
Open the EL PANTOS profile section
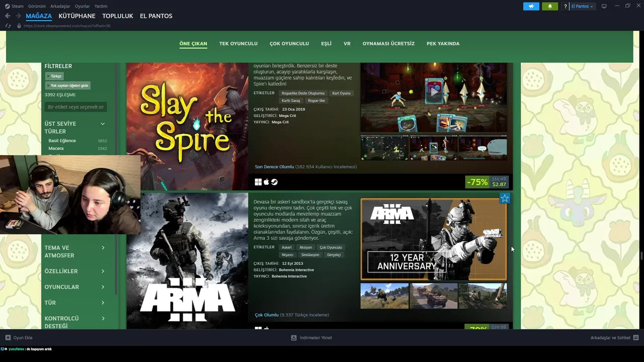click(x=156, y=16)
